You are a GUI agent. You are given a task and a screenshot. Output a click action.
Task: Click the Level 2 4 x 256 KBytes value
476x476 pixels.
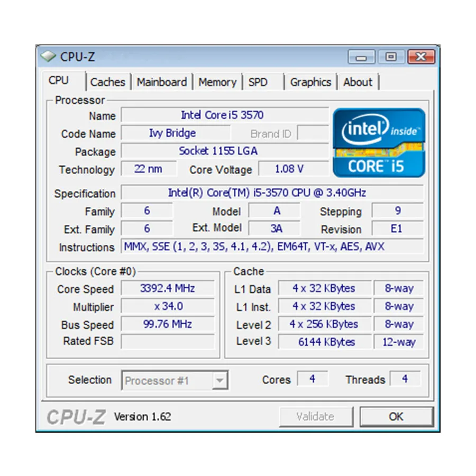point(325,324)
